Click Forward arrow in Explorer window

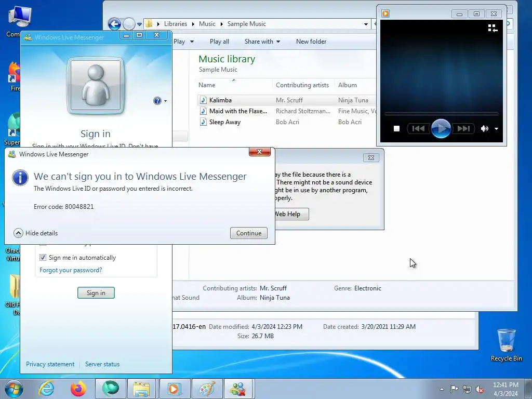[129, 24]
